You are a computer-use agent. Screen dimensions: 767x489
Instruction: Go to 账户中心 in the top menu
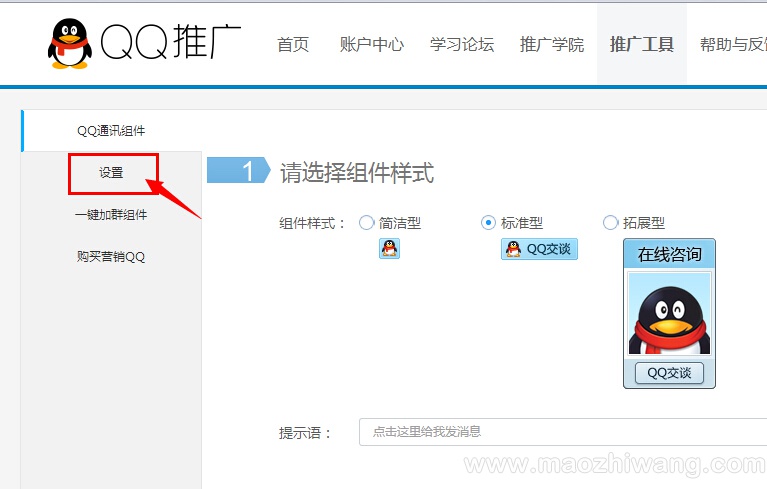[x=371, y=44]
